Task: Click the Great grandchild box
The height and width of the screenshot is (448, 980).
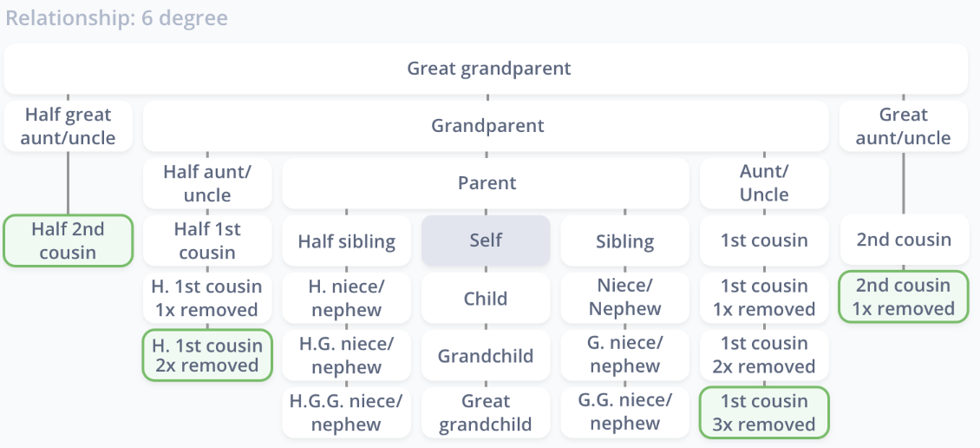Action: 486,412
